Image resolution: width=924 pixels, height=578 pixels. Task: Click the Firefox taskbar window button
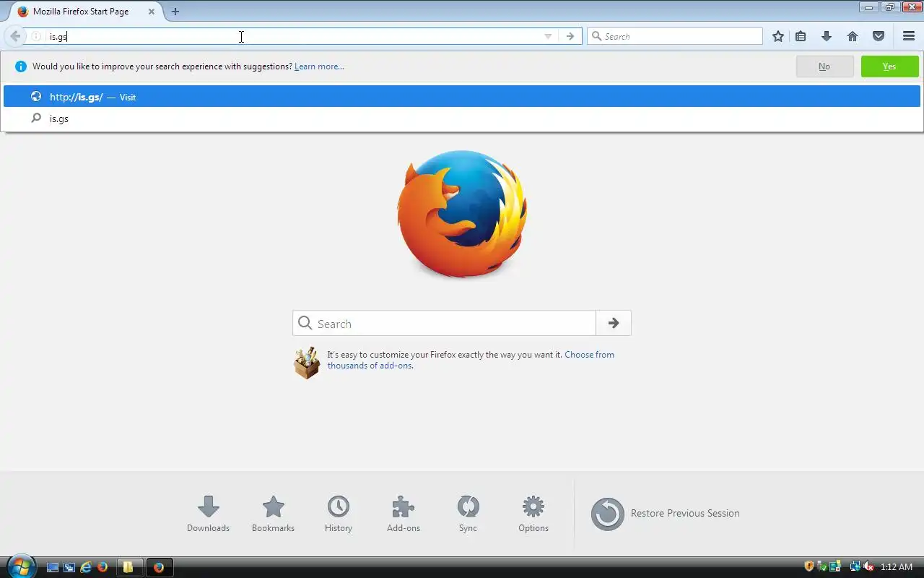(160, 567)
